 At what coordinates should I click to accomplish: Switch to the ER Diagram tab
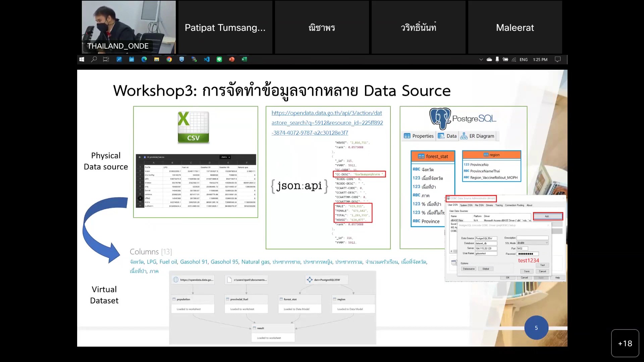tap(478, 136)
